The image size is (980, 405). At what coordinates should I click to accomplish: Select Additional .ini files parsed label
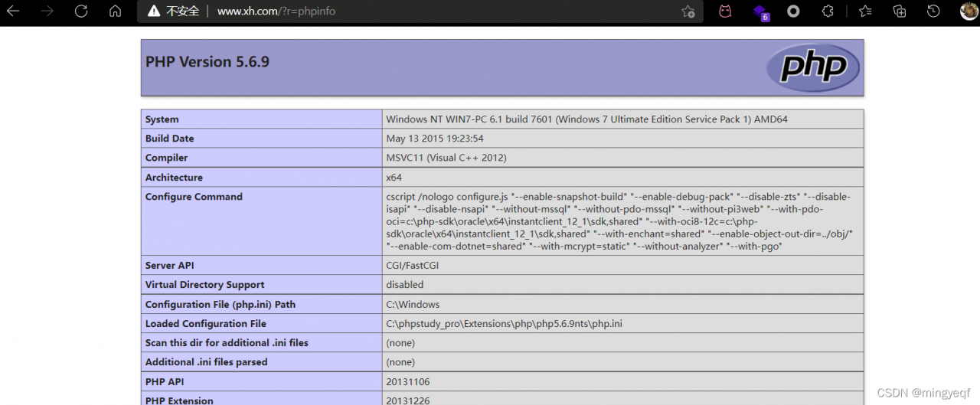207,362
